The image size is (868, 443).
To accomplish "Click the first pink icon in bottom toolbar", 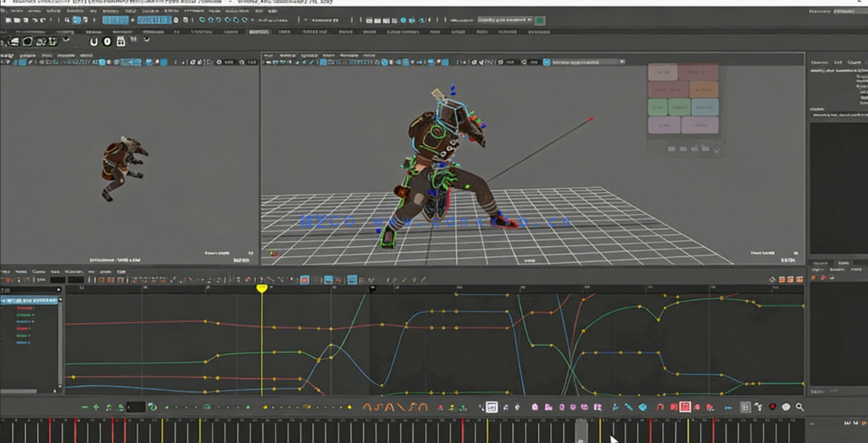I will pos(535,407).
